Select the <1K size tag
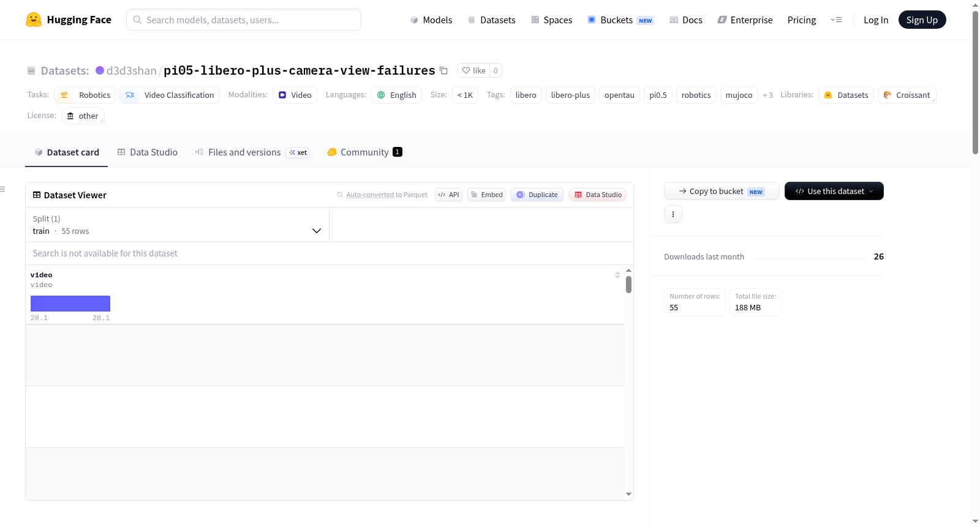This screenshot has width=980, height=527. click(x=465, y=95)
